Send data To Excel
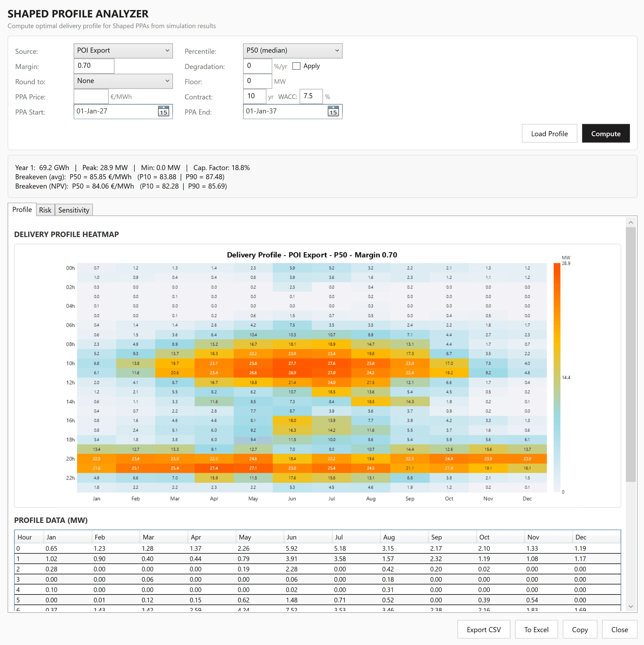 (536, 629)
